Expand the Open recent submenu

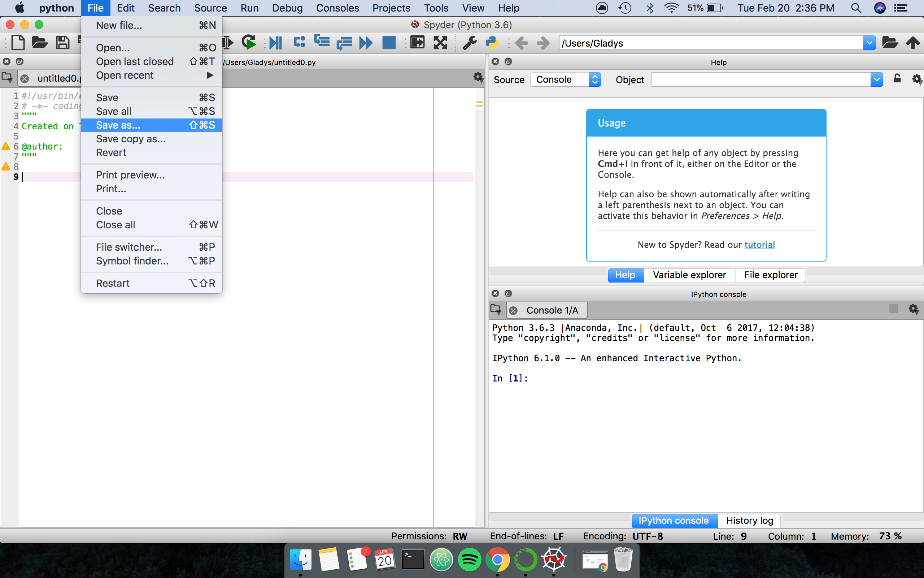tap(152, 75)
